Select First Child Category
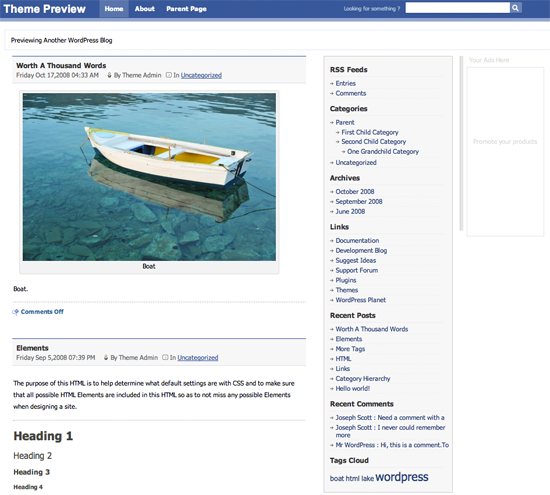 pyautogui.click(x=370, y=132)
